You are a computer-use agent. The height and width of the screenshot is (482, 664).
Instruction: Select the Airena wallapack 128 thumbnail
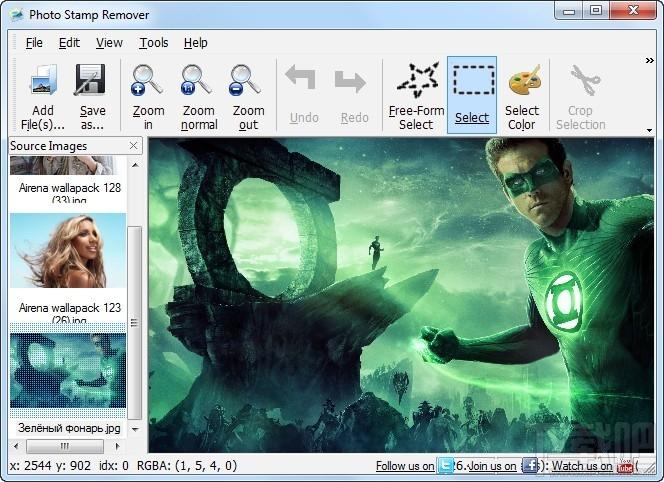[x=62, y=165]
